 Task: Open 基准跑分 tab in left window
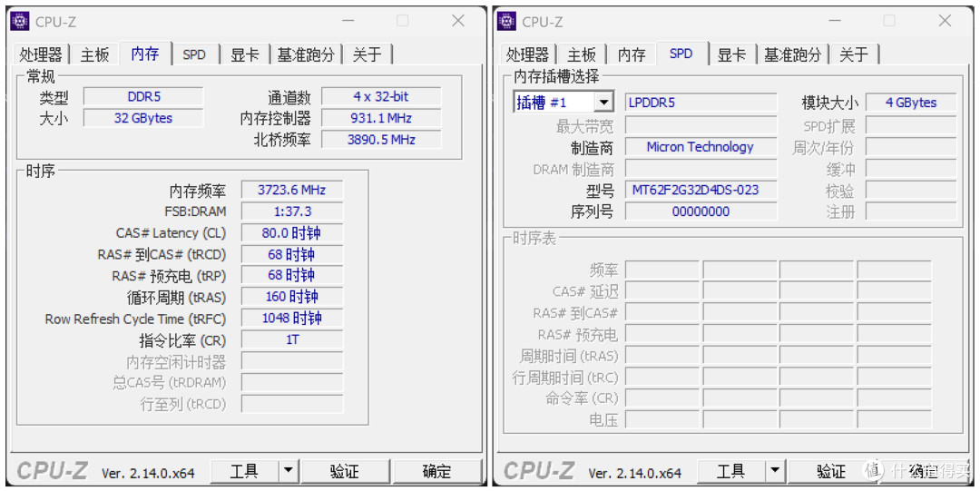pyautogui.click(x=306, y=54)
